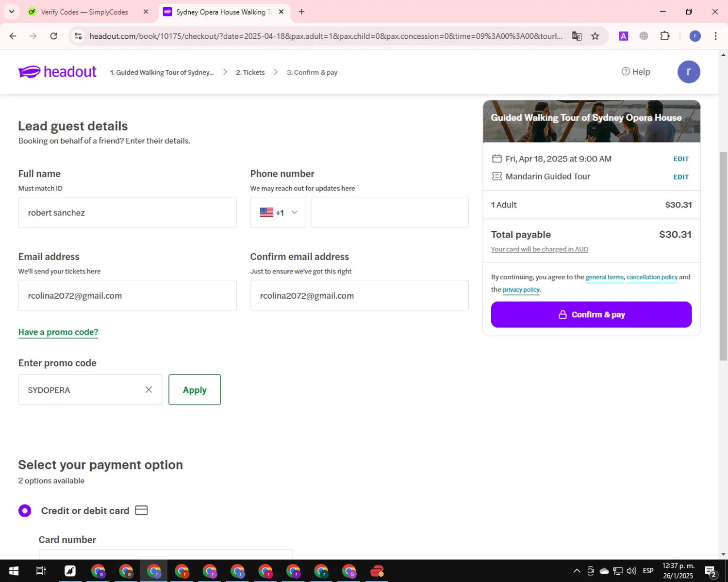
Task: Click the Confirm & pay button
Action: (x=591, y=314)
